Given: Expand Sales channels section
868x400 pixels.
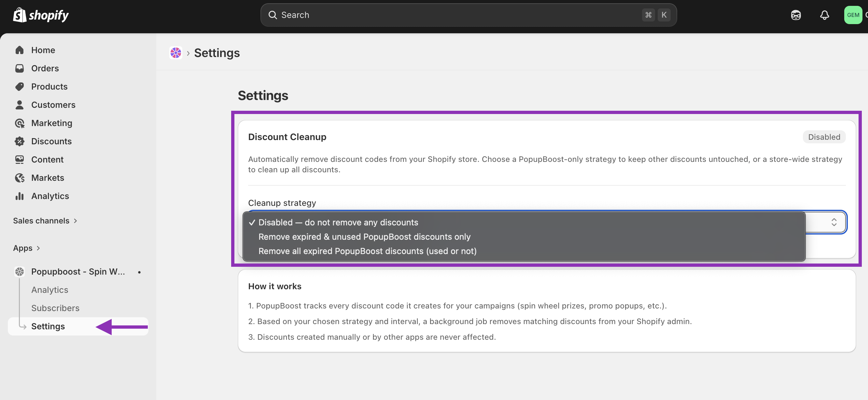Looking at the screenshot, I should point(45,221).
